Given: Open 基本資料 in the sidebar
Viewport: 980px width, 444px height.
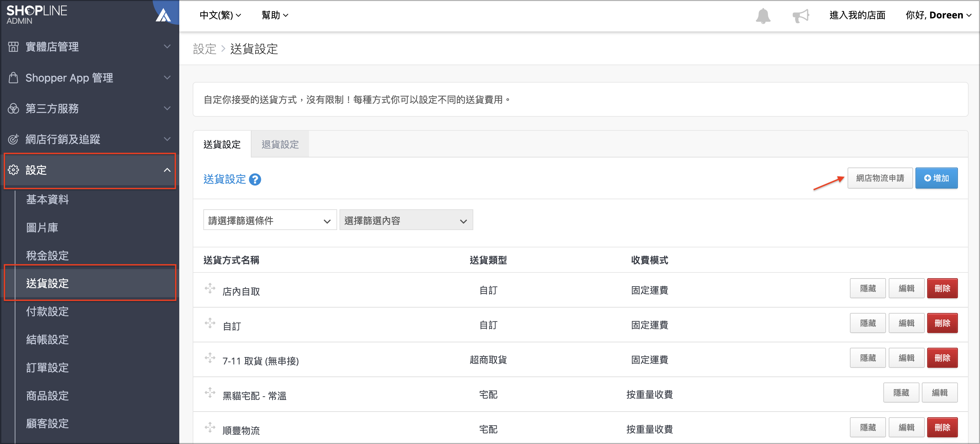Looking at the screenshot, I should coord(47,199).
